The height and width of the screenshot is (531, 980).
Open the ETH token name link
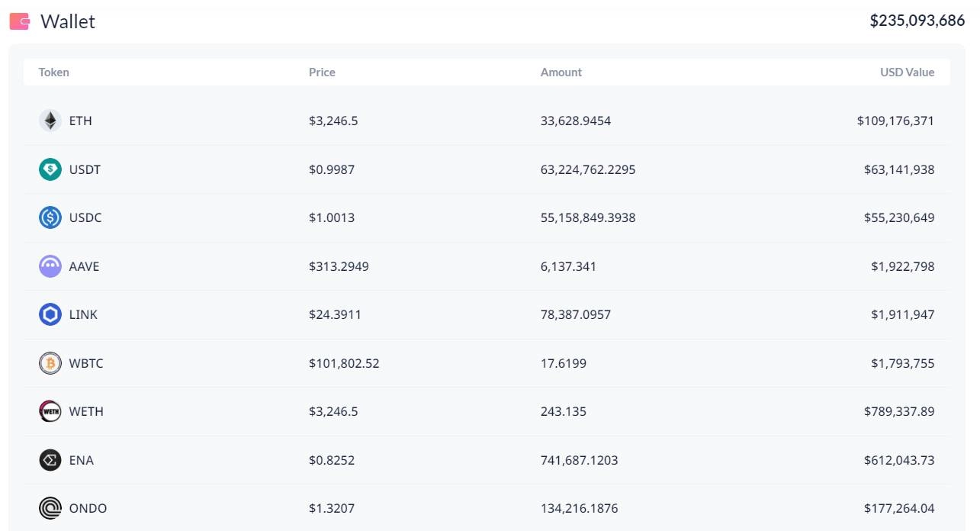point(81,121)
